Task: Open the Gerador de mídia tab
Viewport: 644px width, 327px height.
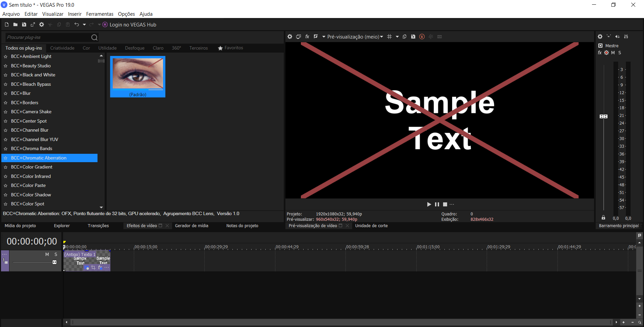Action: pos(192,226)
